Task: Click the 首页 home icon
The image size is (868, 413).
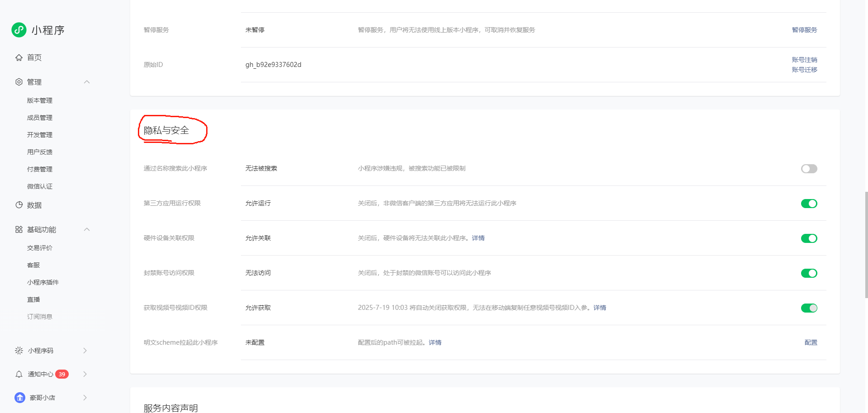Action: point(19,57)
